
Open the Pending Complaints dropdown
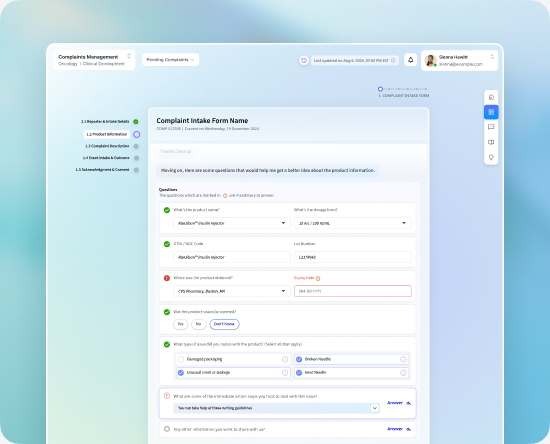pos(170,60)
